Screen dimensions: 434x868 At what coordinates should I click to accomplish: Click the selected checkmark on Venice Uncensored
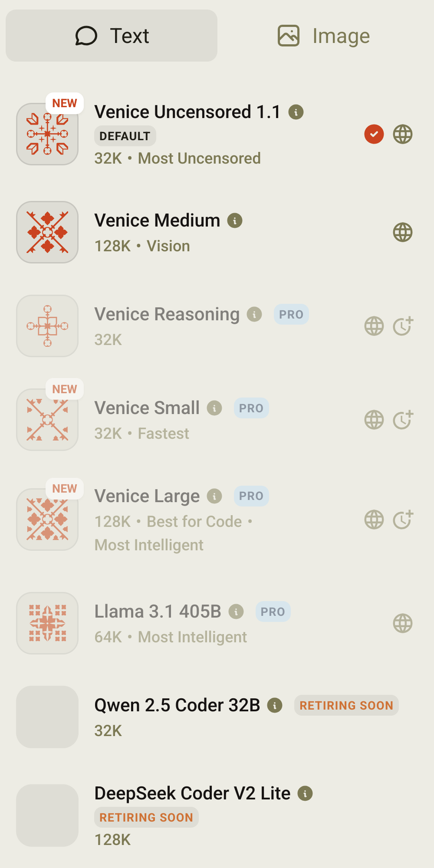click(x=374, y=134)
